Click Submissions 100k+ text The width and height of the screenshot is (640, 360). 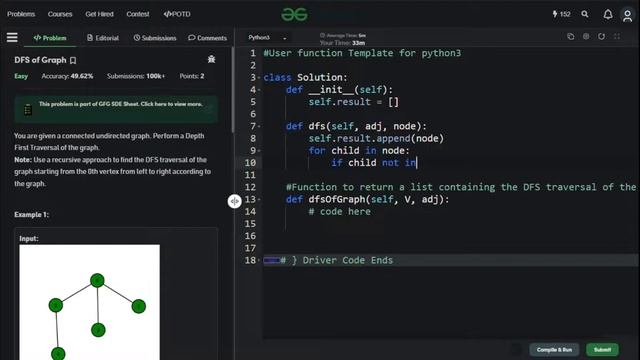(136, 76)
